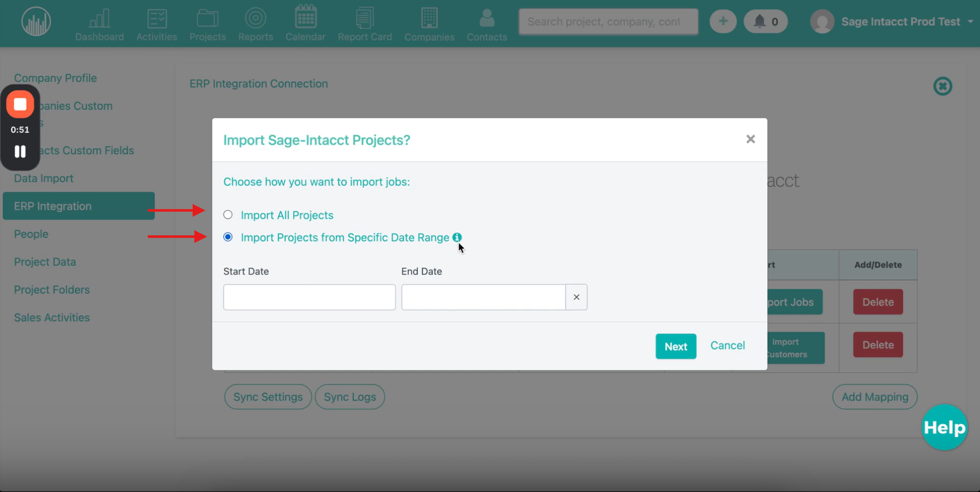Image resolution: width=980 pixels, height=492 pixels.
Task: Open the Activities checklist icon
Action: point(156,19)
